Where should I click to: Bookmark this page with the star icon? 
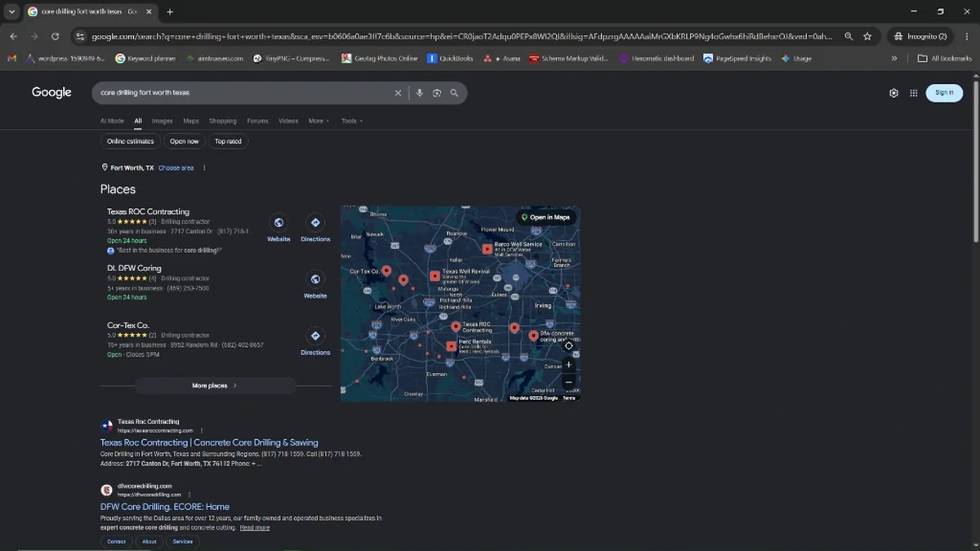point(867,36)
